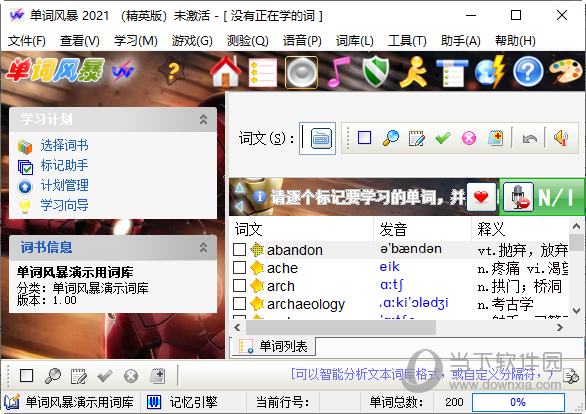Screen dimensions: 586x414
Task: Click the gray add-page icon in bottom toolbar
Action: pos(157,376)
